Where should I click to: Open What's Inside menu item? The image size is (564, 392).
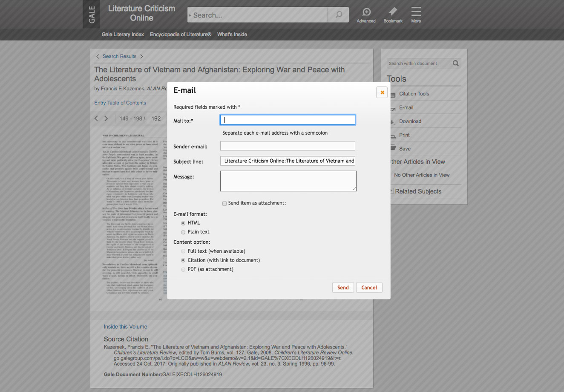tap(232, 35)
